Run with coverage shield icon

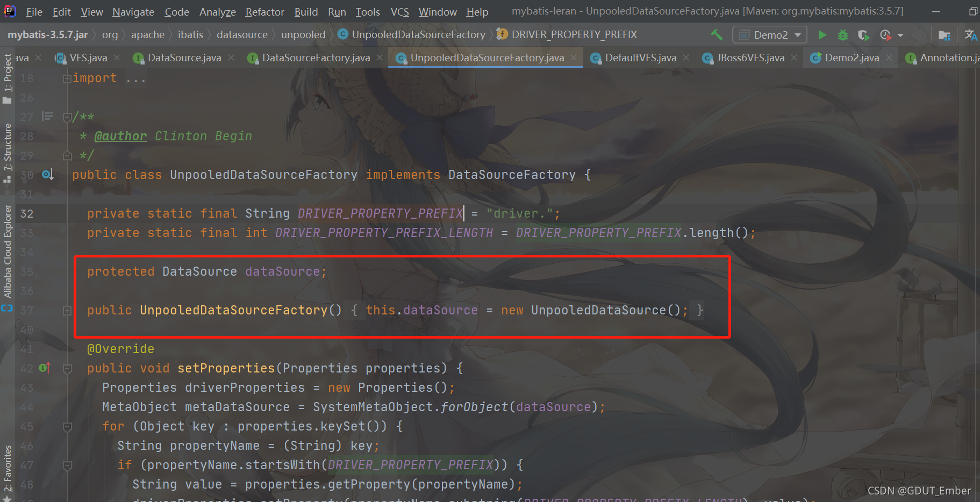click(863, 35)
